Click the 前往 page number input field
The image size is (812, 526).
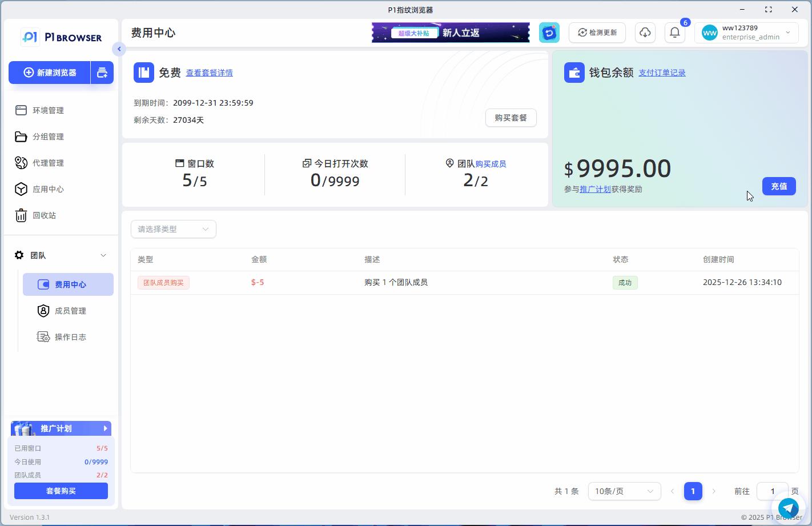coord(772,491)
